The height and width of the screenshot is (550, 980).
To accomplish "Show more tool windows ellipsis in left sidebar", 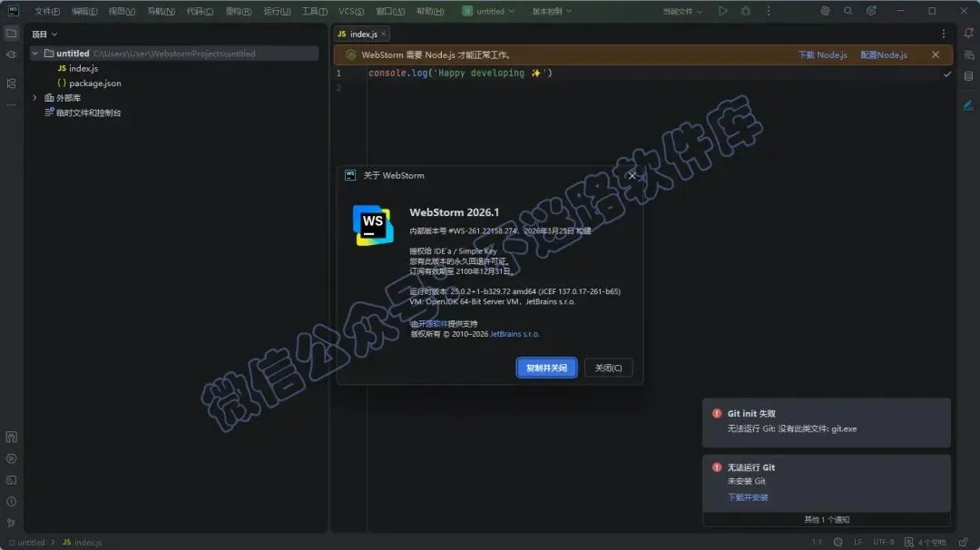I will pyautogui.click(x=11, y=105).
